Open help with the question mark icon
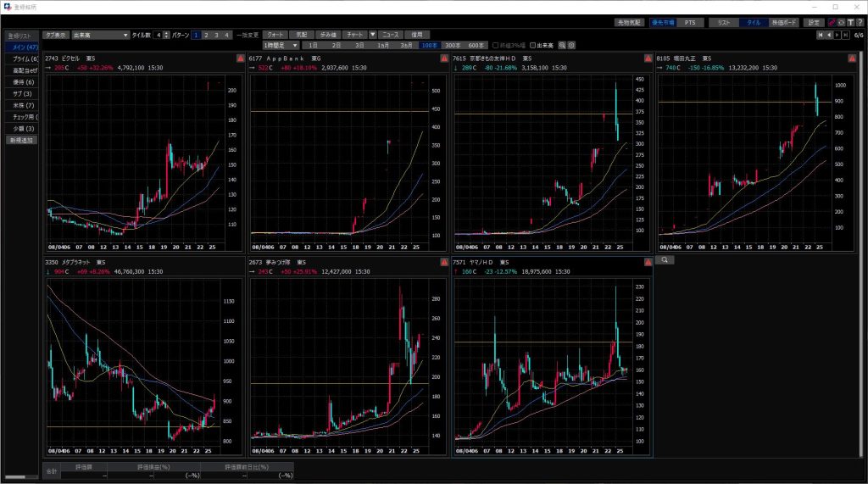This screenshot has width=868, height=484. (x=859, y=22)
